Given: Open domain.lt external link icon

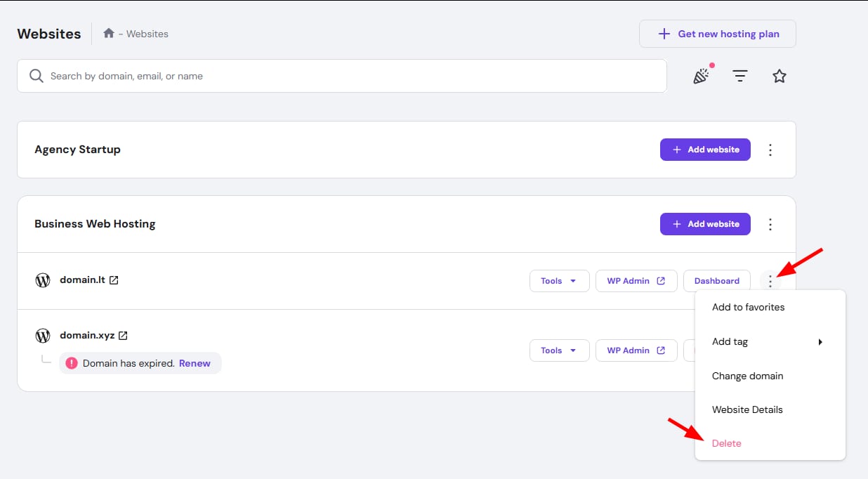Looking at the screenshot, I should tap(114, 280).
